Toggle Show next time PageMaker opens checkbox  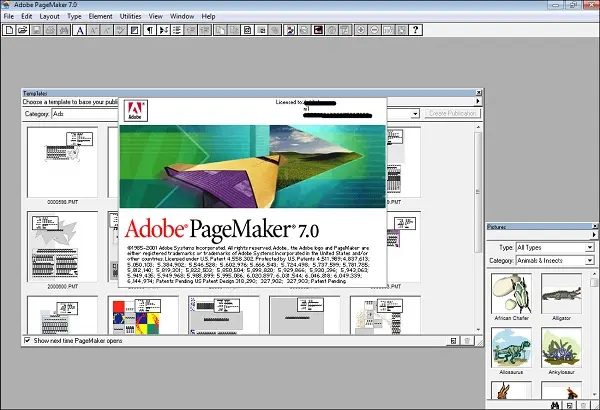tap(27, 340)
